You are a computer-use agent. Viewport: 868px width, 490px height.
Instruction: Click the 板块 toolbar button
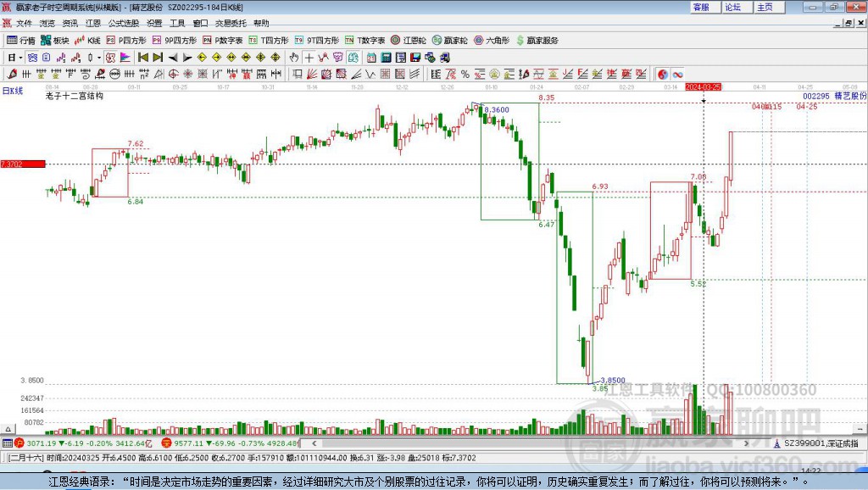pyautogui.click(x=54, y=41)
